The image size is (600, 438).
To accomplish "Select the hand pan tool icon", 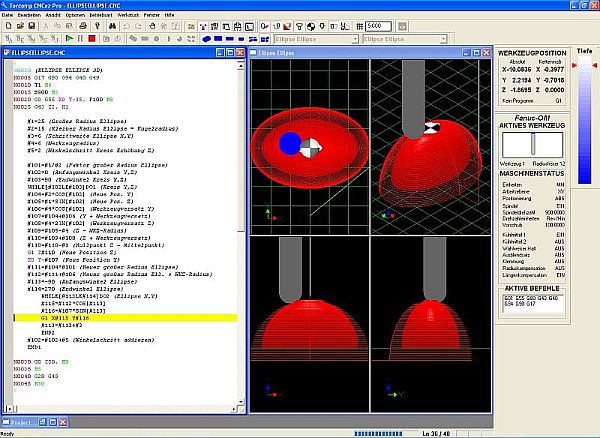I will 150,26.
